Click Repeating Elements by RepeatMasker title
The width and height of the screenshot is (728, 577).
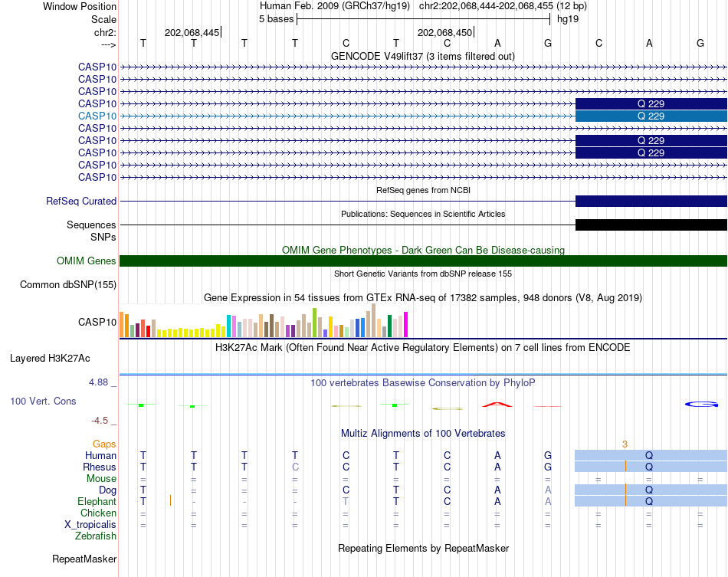click(424, 548)
